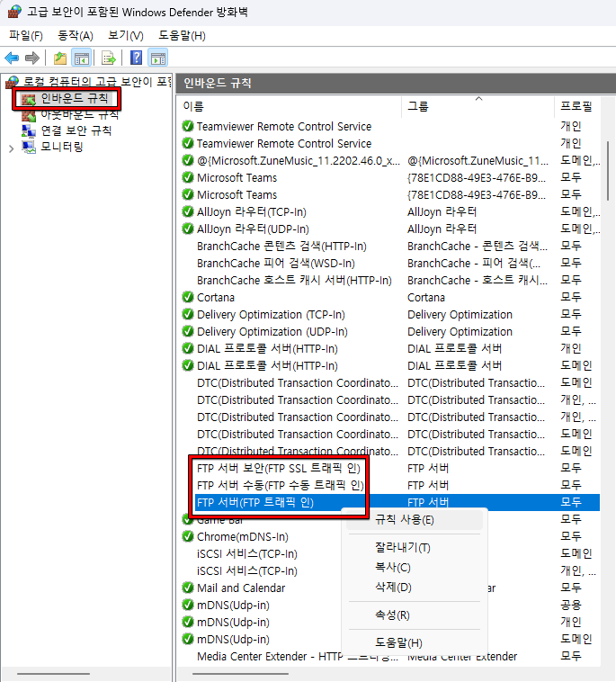Open the 보기(V) menu

pyautogui.click(x=126, y=36)
